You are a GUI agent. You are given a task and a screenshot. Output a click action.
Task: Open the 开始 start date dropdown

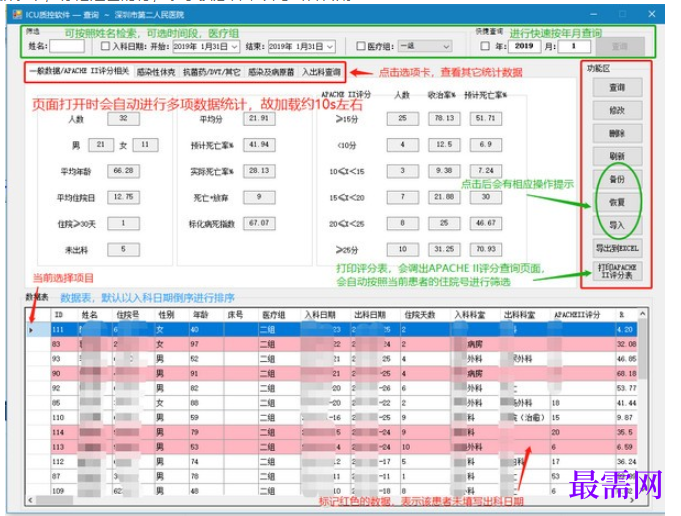click(x=235, y=46)
